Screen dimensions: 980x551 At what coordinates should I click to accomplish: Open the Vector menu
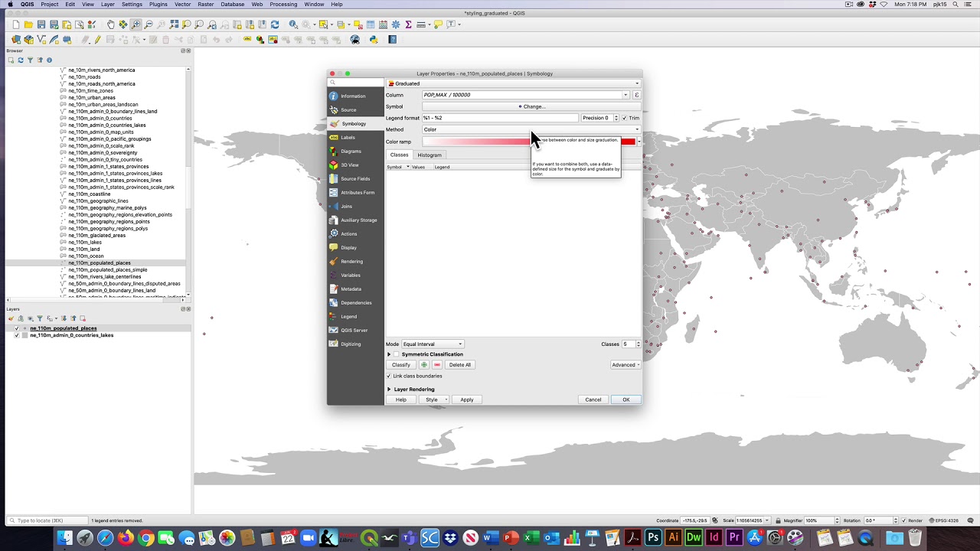pos(182,4)
